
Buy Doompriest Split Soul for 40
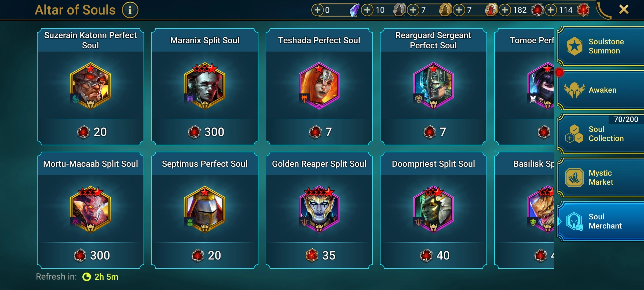[433, 255]
